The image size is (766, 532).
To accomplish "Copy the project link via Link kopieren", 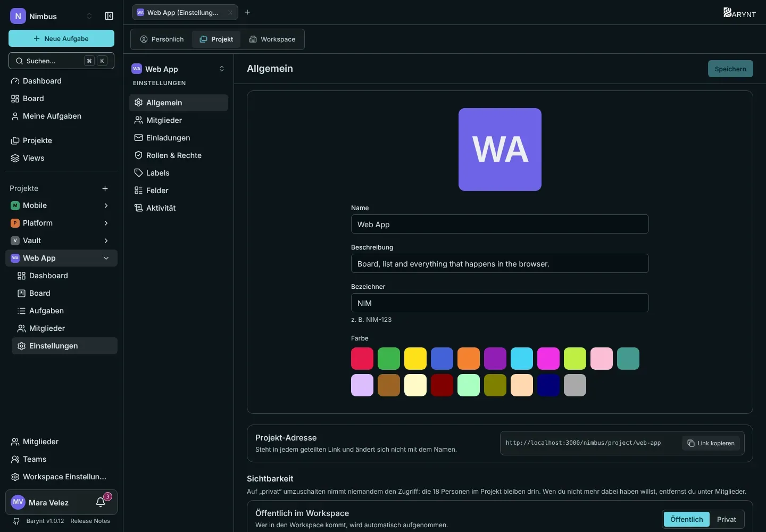I will (711, 443).
